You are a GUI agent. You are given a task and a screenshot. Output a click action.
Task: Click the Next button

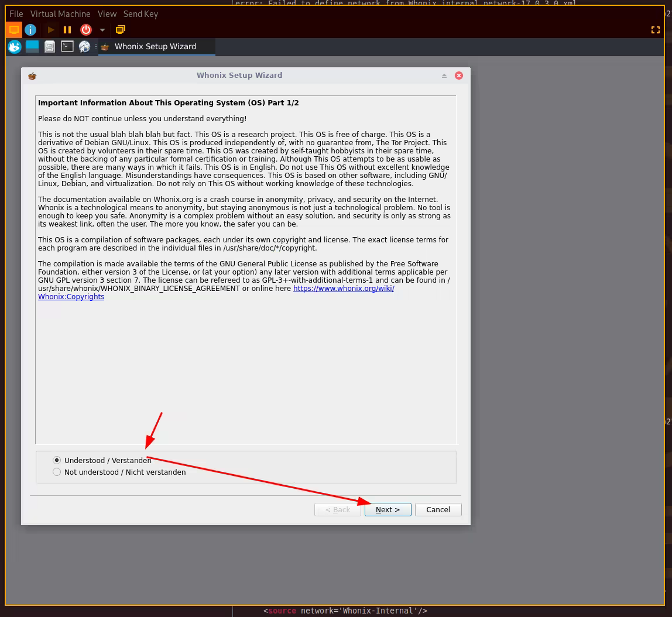388,509
